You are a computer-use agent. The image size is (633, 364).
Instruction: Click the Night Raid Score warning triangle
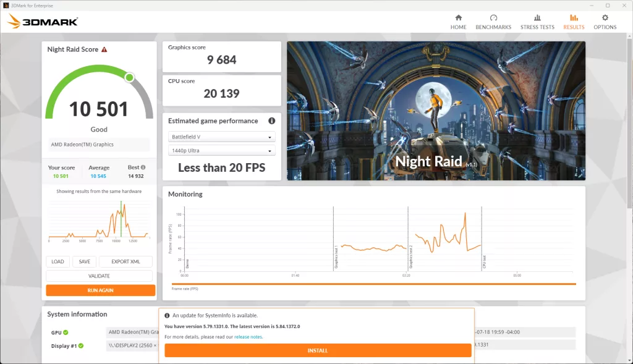(104, 49)
